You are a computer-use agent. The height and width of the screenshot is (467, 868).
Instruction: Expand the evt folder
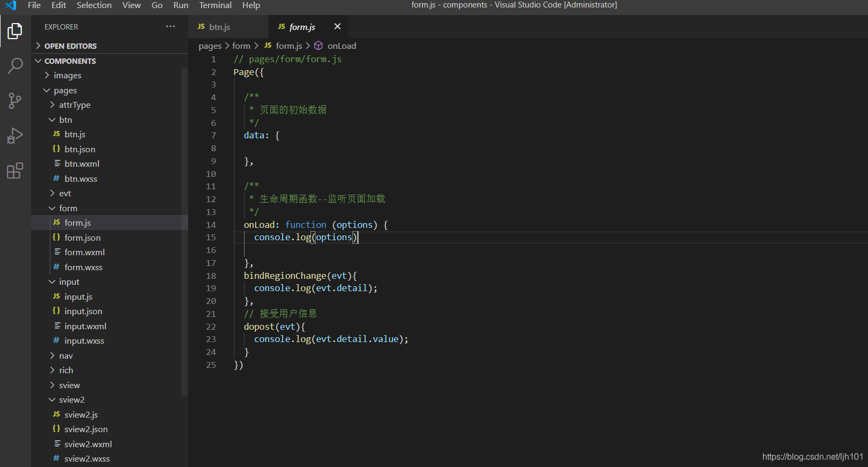click(x=109, y=194)
